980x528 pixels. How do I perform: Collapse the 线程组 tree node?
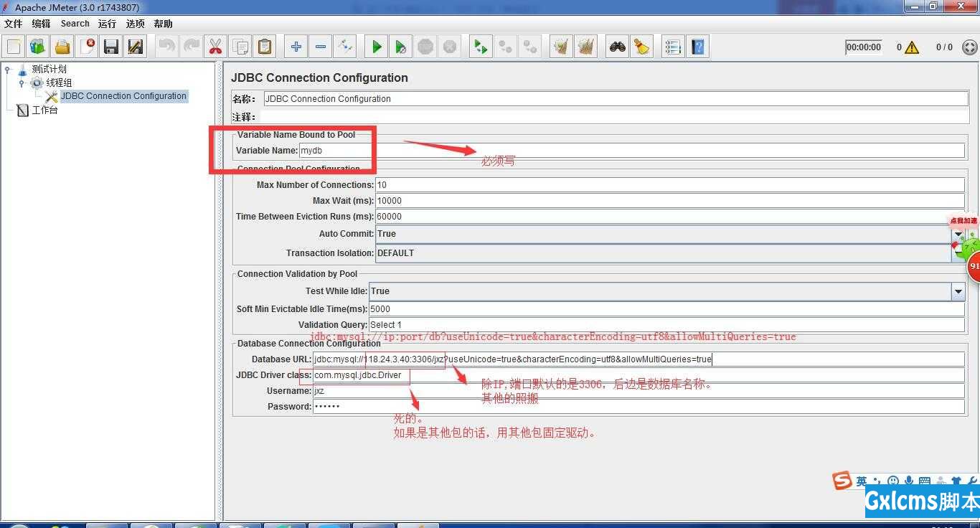pyautogui.click(x=22, y=83)
